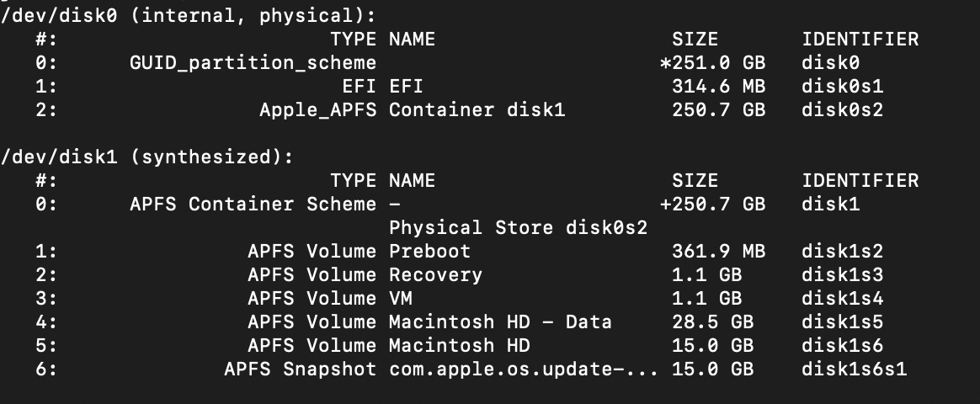Select the 314.6 MB size entry
Viewport: 980px width, 404px height.
click(x=718, y=86)
